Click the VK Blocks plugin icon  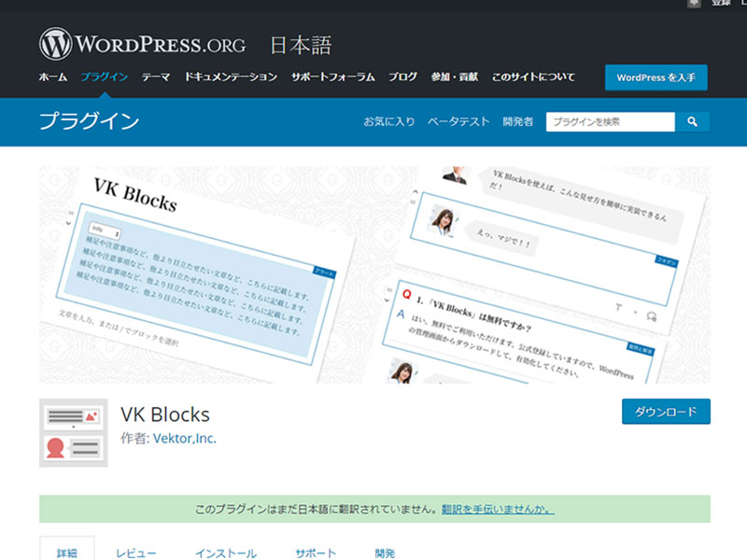tap(73, 433)
